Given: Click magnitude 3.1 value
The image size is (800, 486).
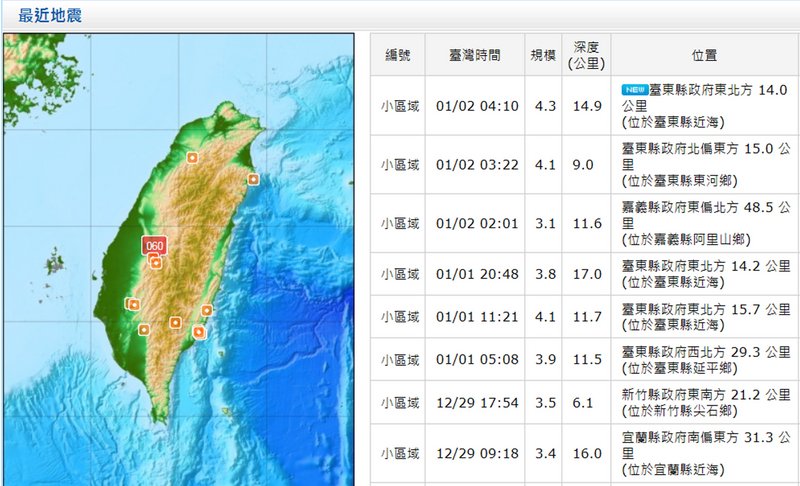Looking at the screenshot, I should (x=545, y=223).
